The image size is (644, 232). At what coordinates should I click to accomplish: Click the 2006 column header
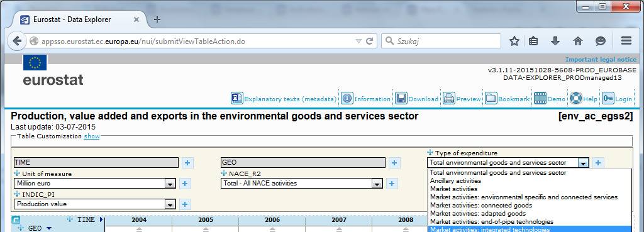tap(272, 220)
